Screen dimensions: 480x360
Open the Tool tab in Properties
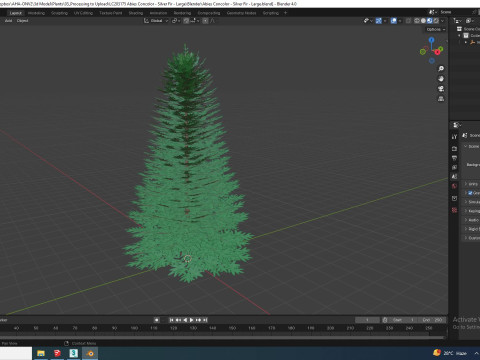point(454,137)
